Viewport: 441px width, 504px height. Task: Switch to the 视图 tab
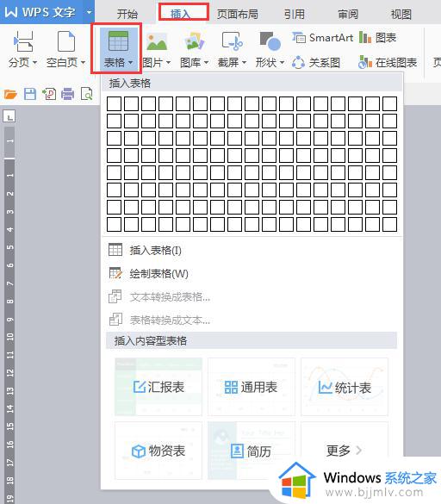pos(401,14)
